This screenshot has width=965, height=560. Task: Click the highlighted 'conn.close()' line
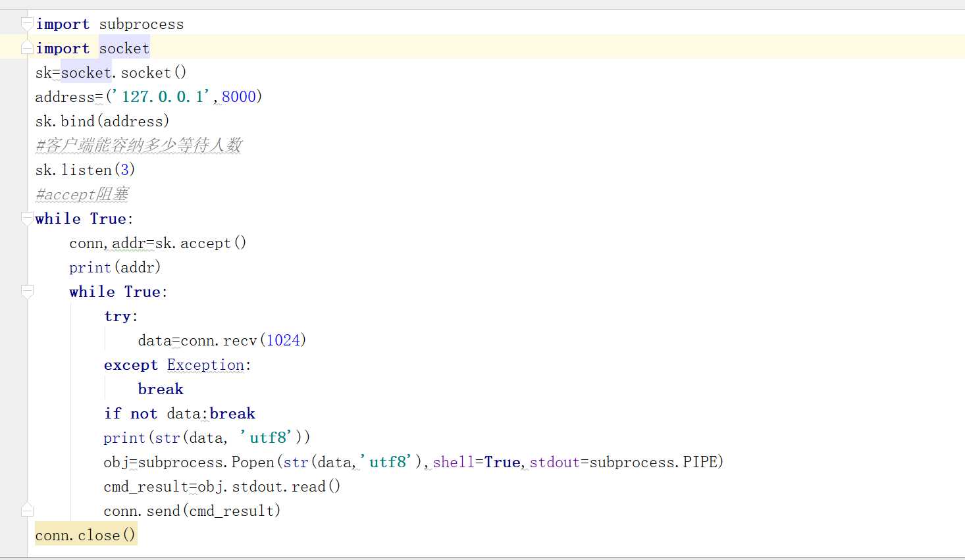pos(86,536)
